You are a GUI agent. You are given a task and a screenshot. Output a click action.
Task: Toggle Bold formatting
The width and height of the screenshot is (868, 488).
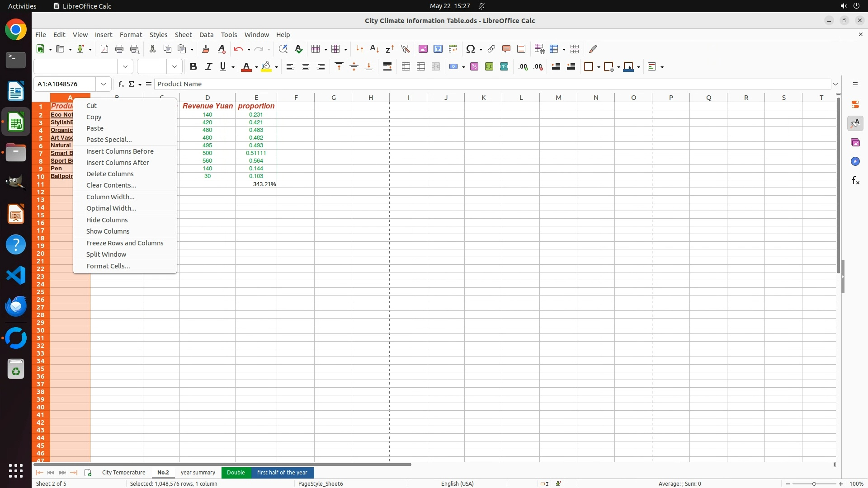pos(193,67)
